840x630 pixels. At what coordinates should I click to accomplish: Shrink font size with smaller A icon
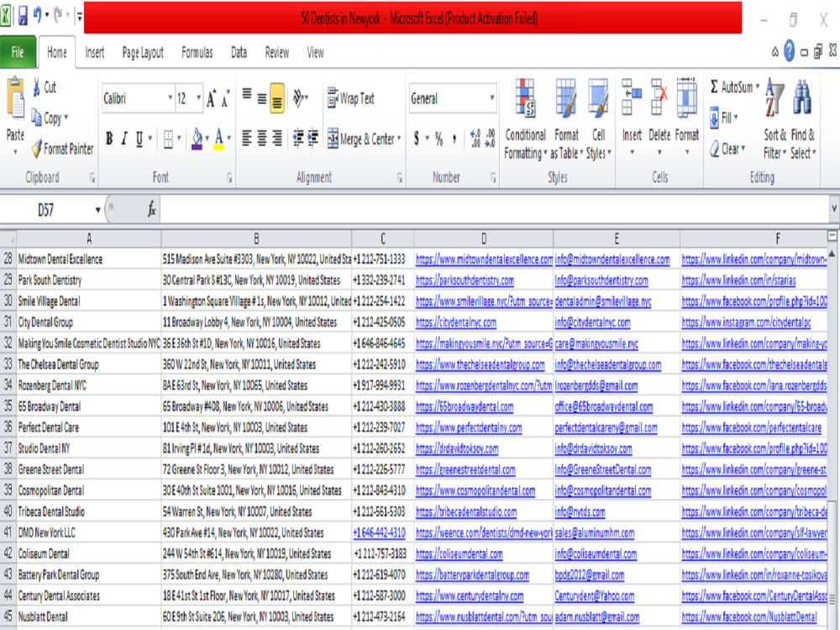click(225, 98)
